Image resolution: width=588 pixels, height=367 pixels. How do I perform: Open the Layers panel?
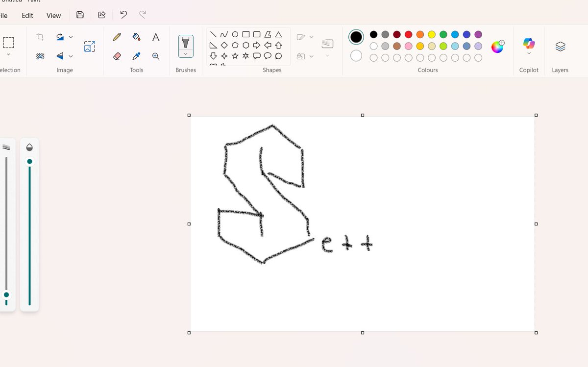click(561, 47)
